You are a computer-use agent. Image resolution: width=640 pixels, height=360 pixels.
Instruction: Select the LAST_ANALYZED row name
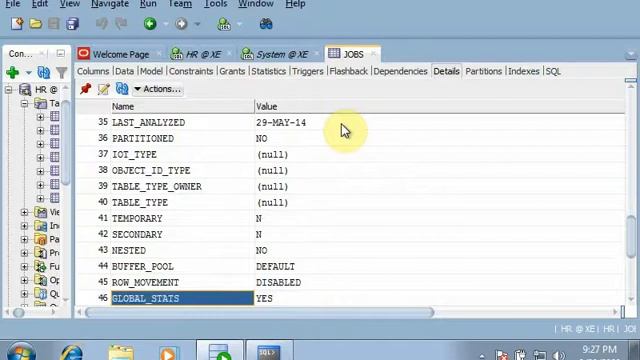coord(149,122)
